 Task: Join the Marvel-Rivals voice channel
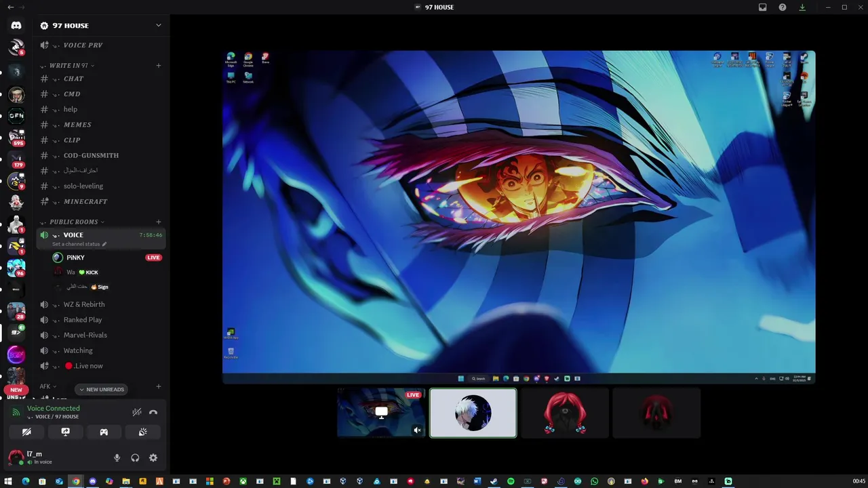coord(102,335)
